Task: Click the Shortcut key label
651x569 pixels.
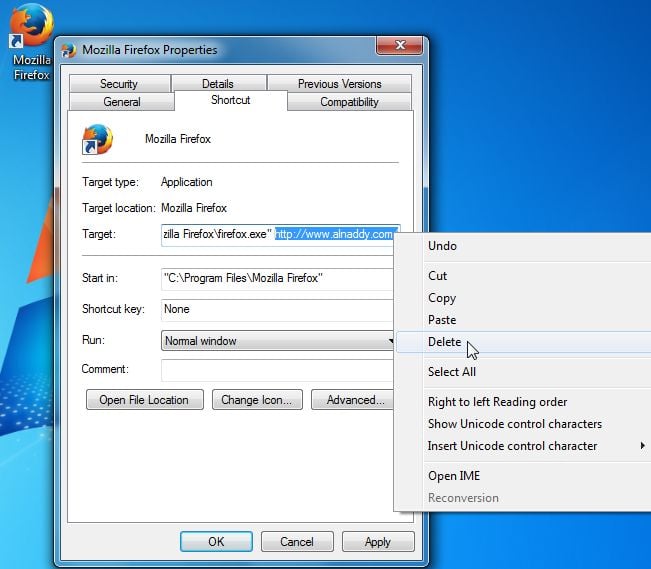Action: point(113,309)
